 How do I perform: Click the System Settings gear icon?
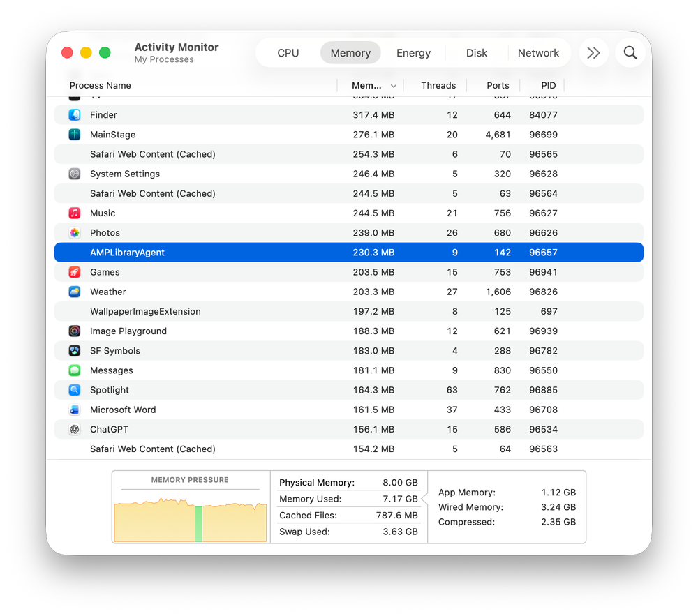[x=75, y=174]
